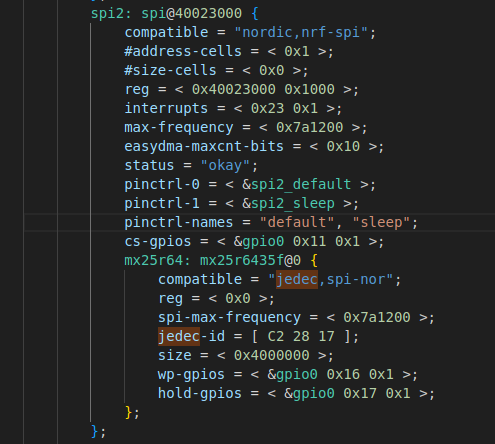Select the 0x4000000 size value
This screenshot has width=495, height=444.
click(x=272, y=356)
